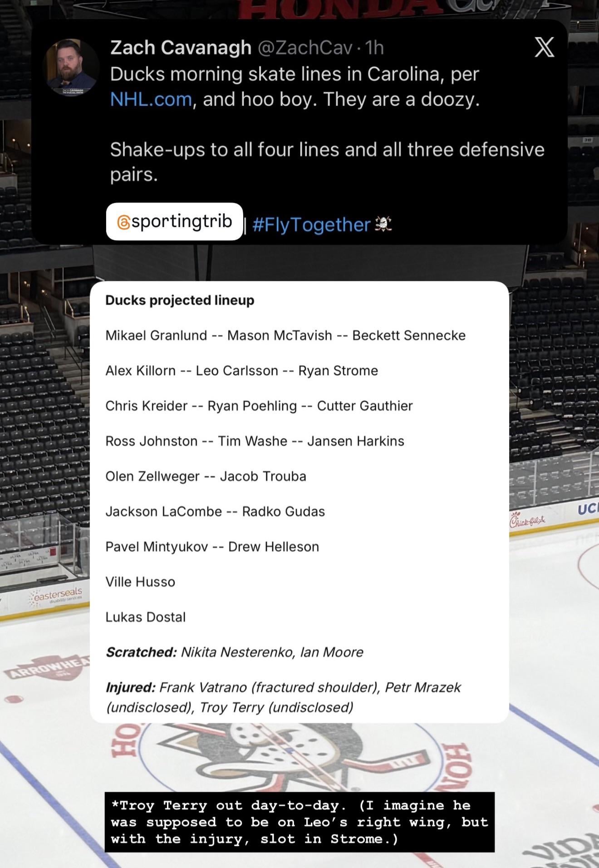Click the 'Ducks projected lineup' heading
Viewport: 599px width, 868px height.
(x=180, y=300)
